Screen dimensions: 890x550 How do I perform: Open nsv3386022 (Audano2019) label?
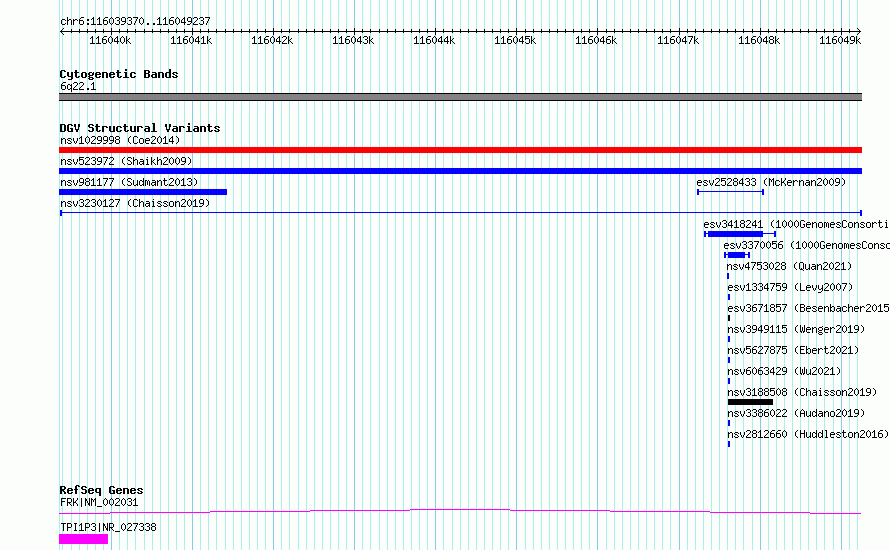click(x=796, y=413)
